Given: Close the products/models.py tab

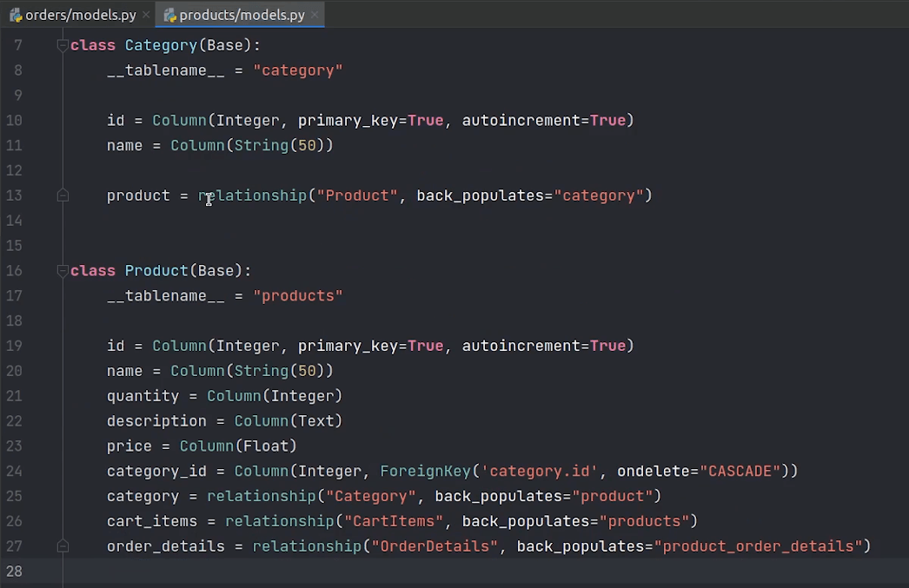Looking at the screenshot, I should (x=314, y=16).
